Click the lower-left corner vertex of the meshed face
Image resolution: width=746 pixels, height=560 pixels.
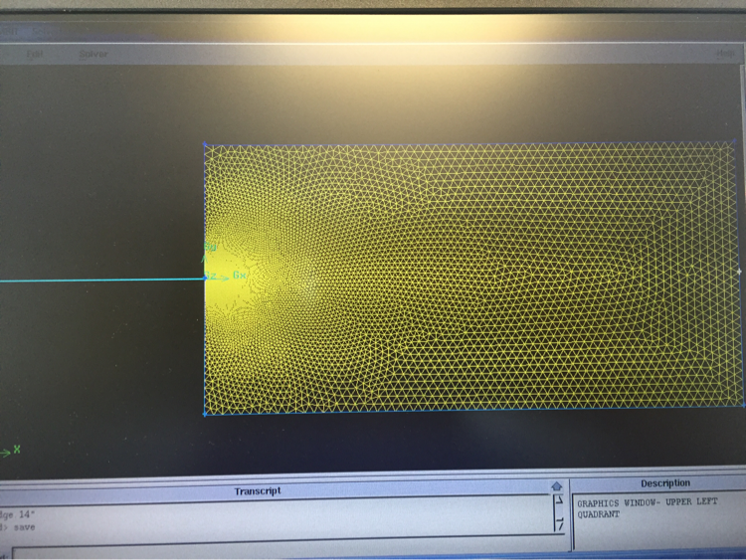[205, 414]
